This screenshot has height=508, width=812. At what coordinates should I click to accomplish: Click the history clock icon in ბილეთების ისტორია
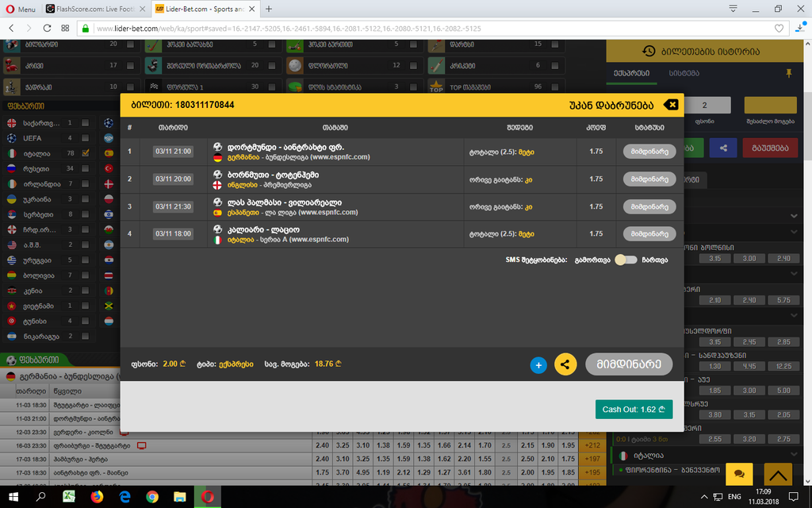pos(649,51)
